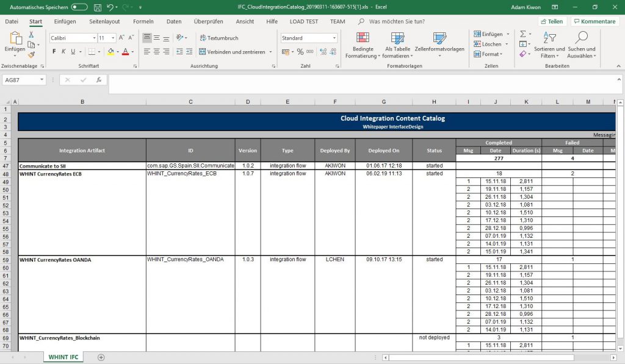
Task: Open Sortieren und Filtern
Action: pyautogui.click(x=549, y=45)
